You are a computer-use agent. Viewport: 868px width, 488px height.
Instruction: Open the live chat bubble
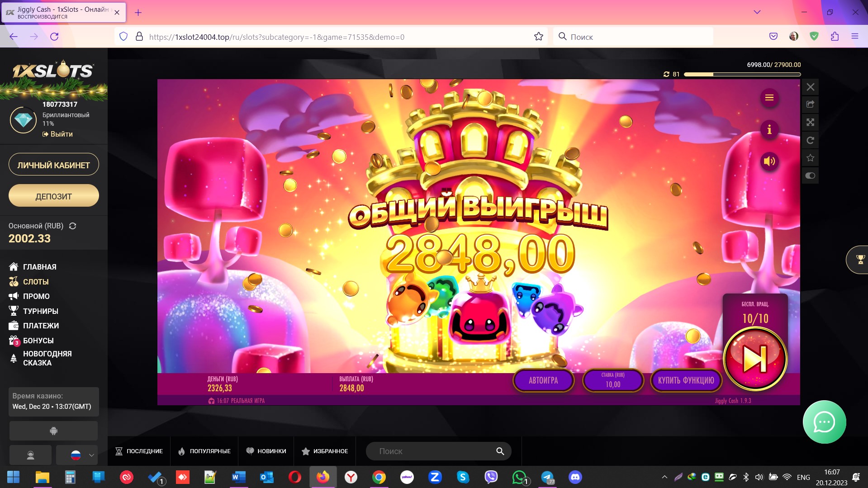[x=824, y=422]
